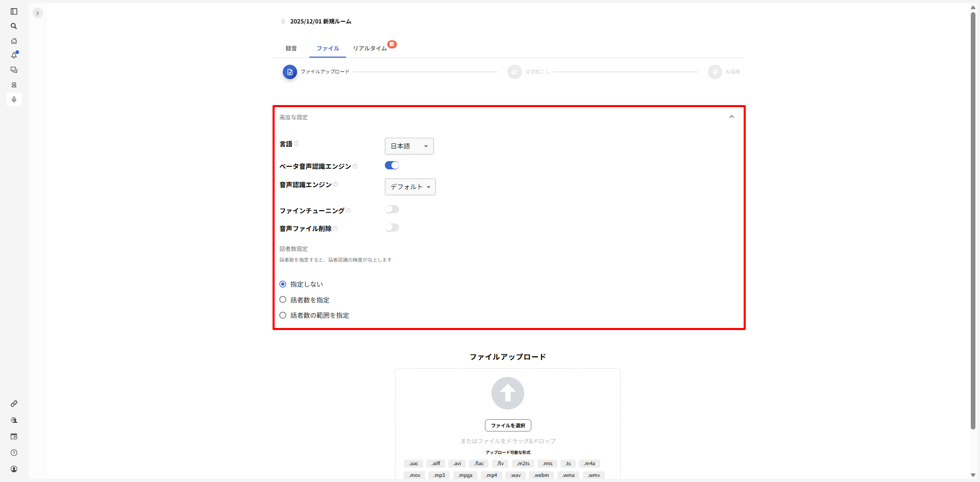Go to home via the house icon
This screenshot has width=980, height=482.
(x=14, y=41)
